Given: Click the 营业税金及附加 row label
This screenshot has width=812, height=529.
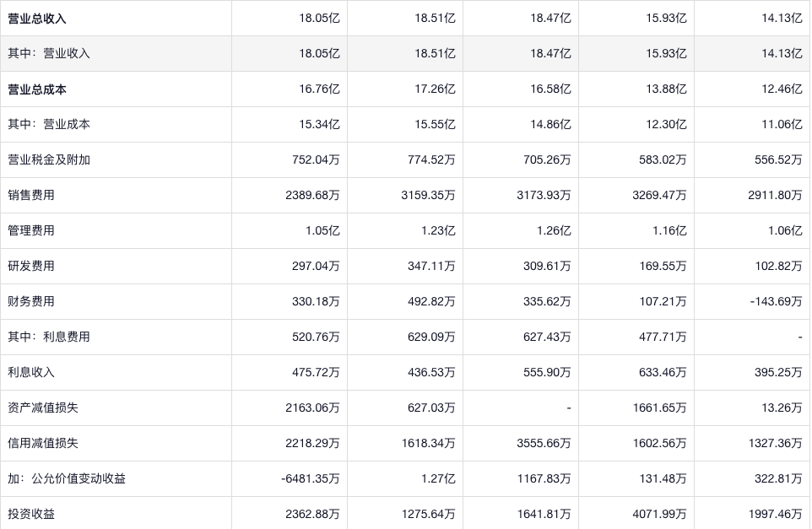Looking at the screenshot, I should pos(49,159).
